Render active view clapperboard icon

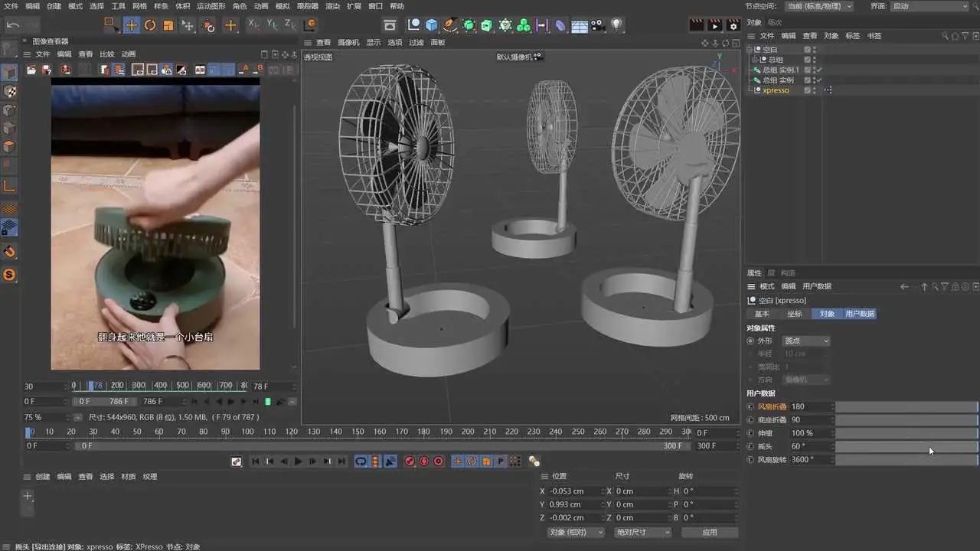pos(696,25)
